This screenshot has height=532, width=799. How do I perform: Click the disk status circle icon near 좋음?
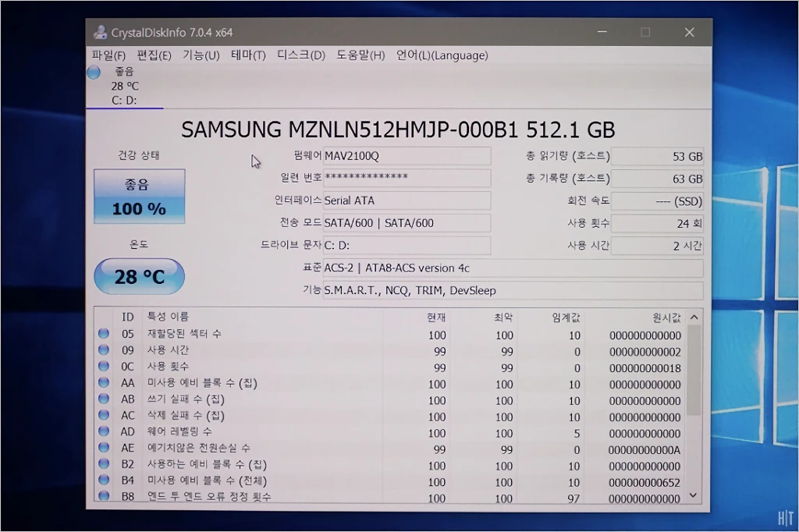(94, 73)
